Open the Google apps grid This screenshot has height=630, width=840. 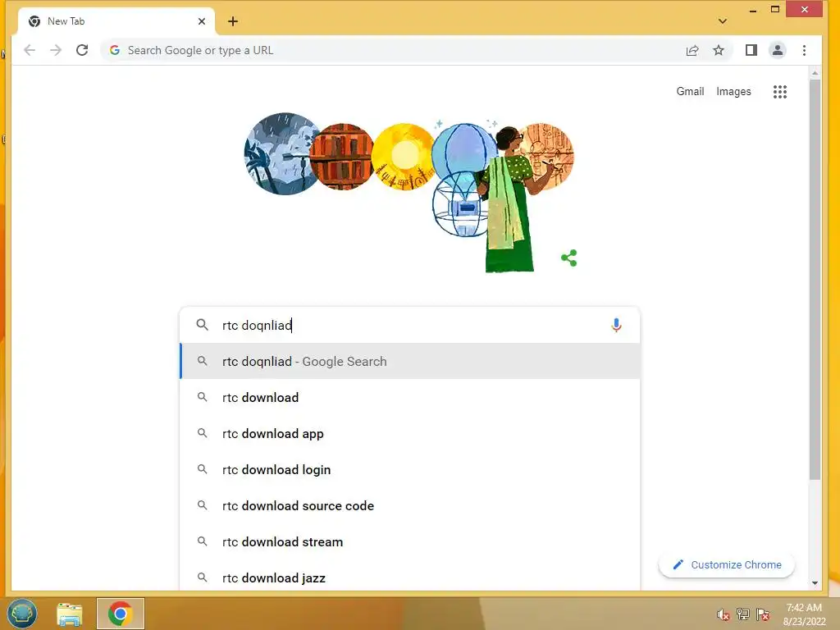tap(780, 92)
